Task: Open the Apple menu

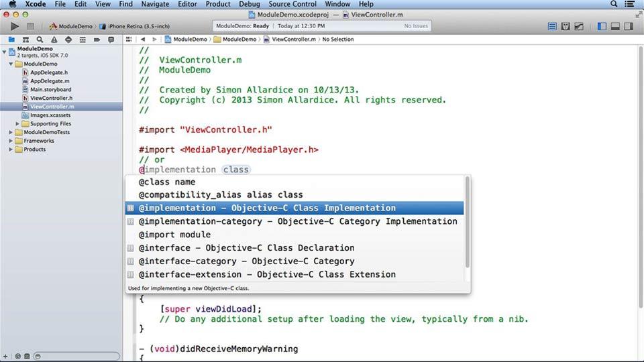Action: point(13,4)
